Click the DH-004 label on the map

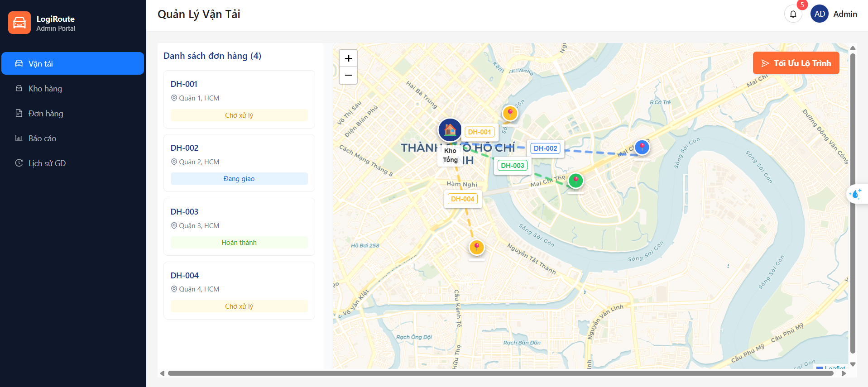coord(462,199)
